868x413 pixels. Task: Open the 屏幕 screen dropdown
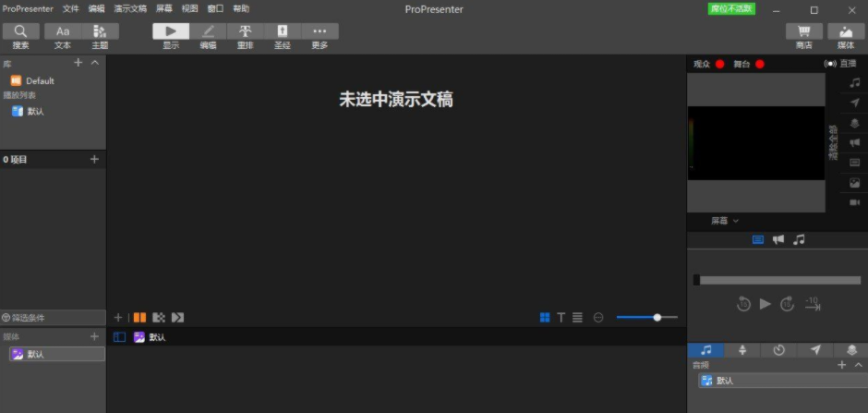[x=725, y=221]
